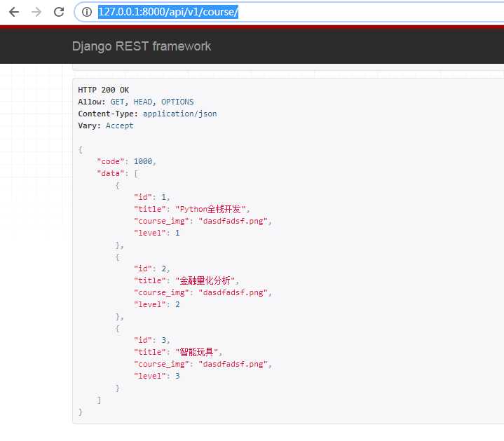Screen dimensions: 504x441
Task: Click the title "金融量化分析"
Action: (x=205, y=280)
